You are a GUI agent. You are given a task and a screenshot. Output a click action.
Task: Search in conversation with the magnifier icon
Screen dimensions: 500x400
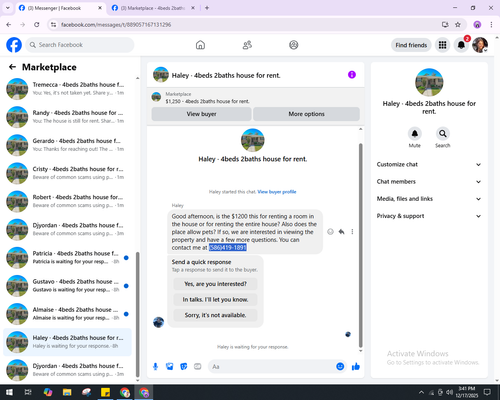click(443, 134)
